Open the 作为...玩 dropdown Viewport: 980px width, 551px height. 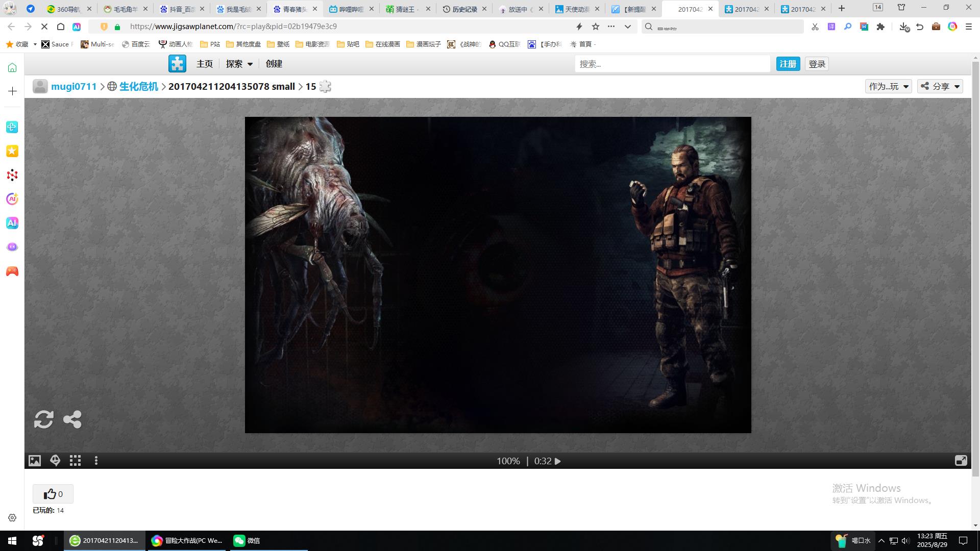889,86
